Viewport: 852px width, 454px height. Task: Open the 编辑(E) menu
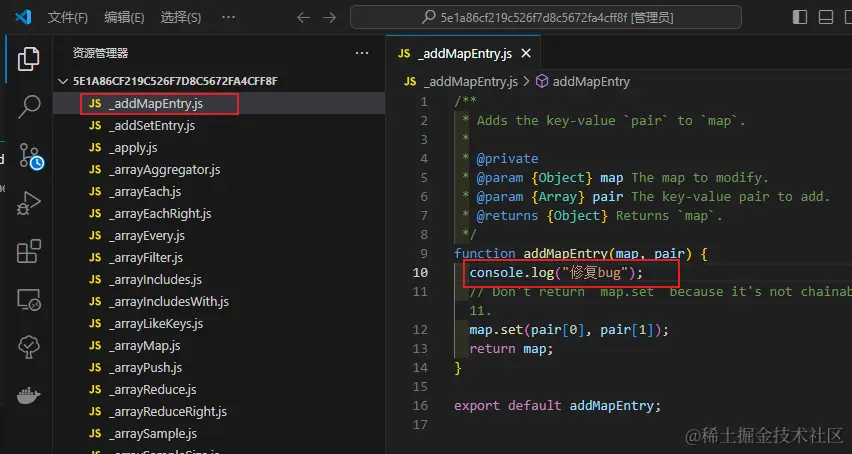click(124, 18)
